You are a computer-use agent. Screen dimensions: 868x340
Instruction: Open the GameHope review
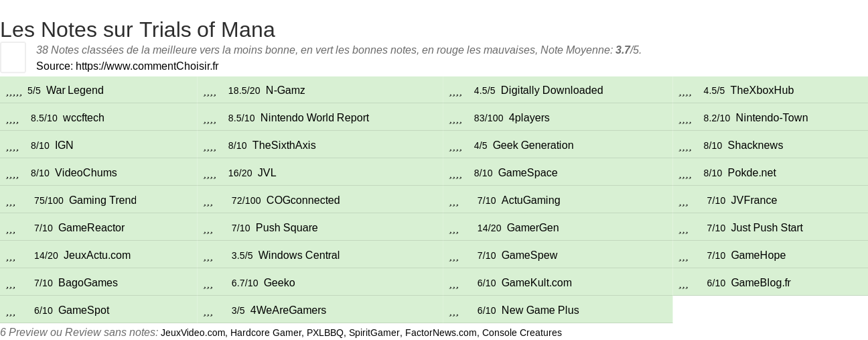(759, 256)
